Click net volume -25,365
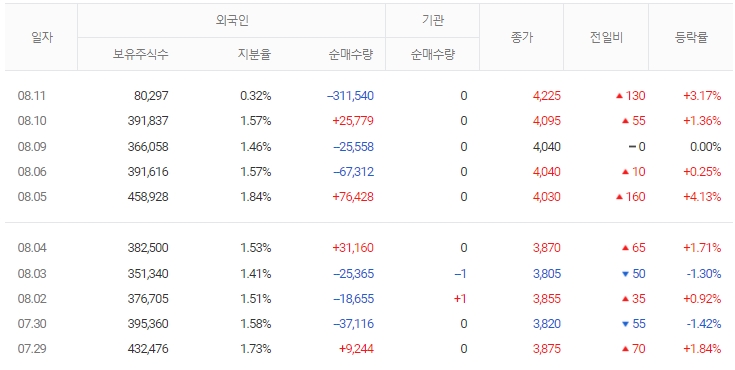Screen dimensions: 735x370 coord(353,273)
